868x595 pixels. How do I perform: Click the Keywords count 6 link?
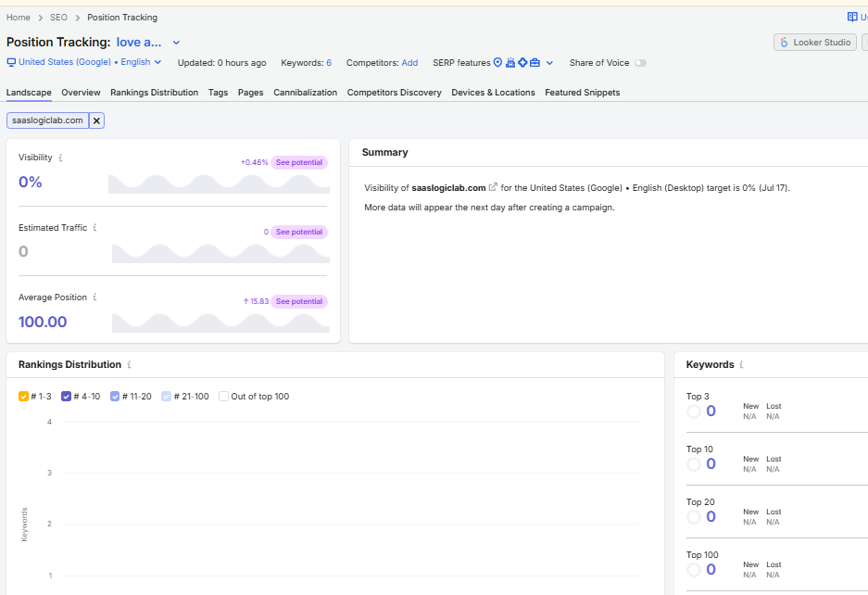tap(329, 63)
